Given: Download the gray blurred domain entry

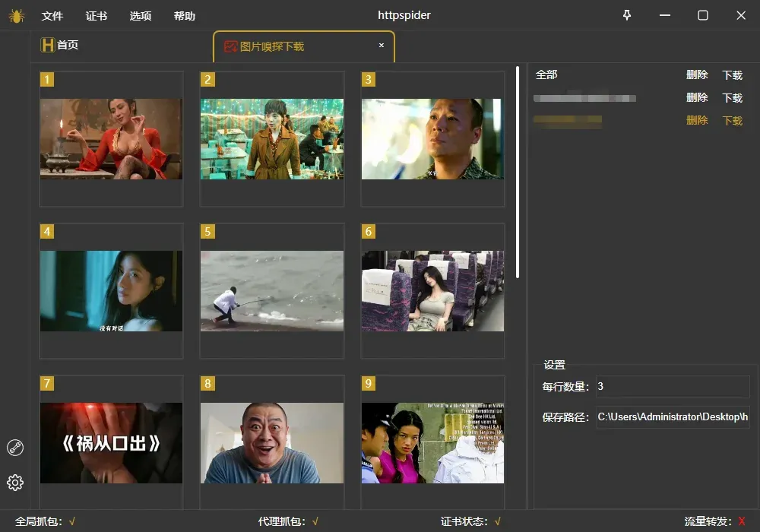Looking at the screenshot, I should [733, 98].
